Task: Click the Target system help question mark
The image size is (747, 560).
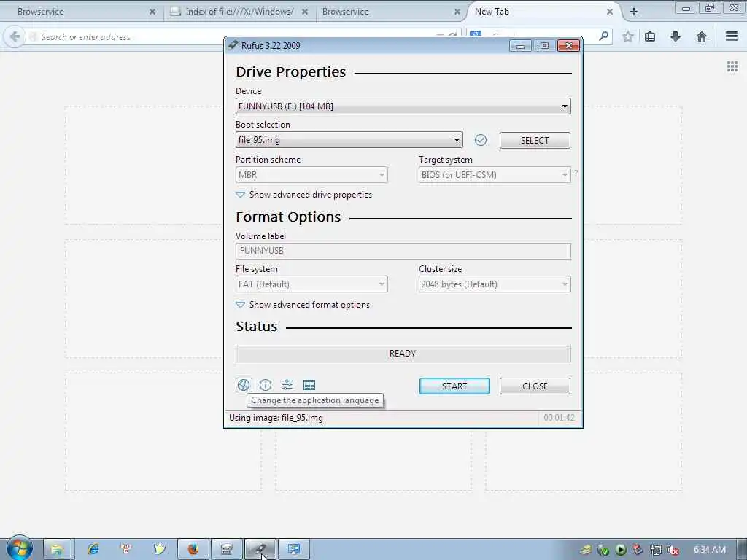Action: tap(576, 174)
